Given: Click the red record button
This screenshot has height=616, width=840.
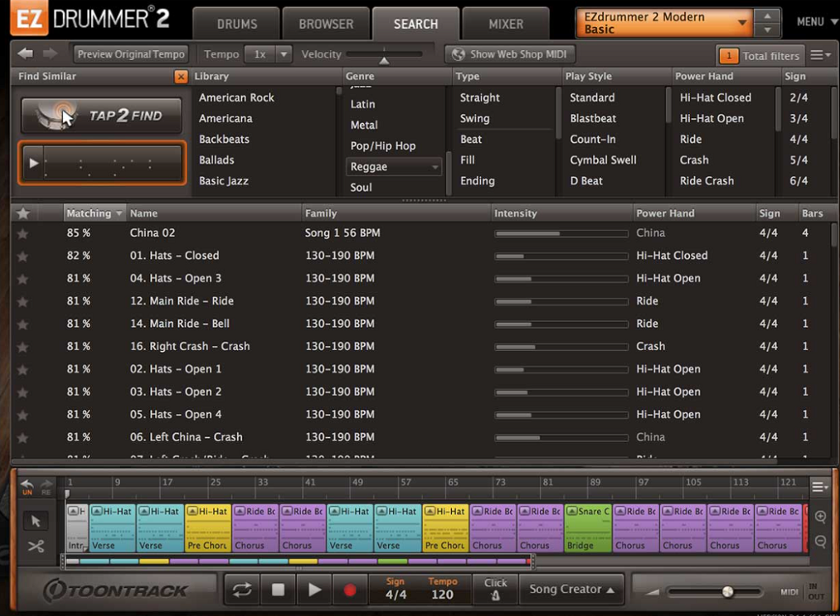Looking at the screenshot, I should pyautogui.click(x=349, y=590).
